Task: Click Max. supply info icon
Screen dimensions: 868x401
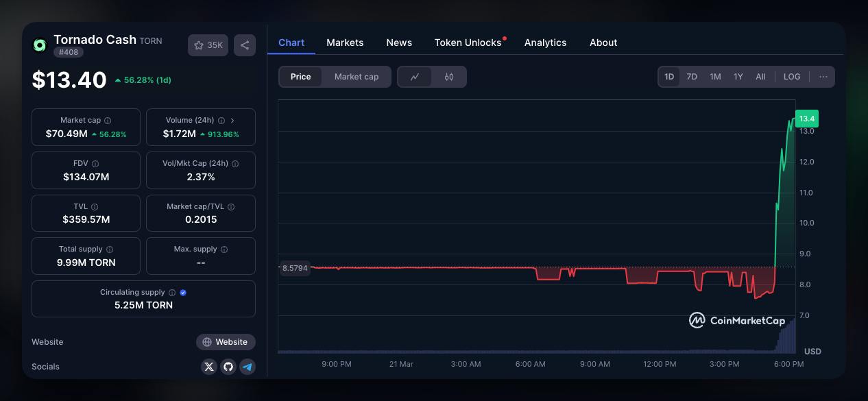Action: [224, 250]
